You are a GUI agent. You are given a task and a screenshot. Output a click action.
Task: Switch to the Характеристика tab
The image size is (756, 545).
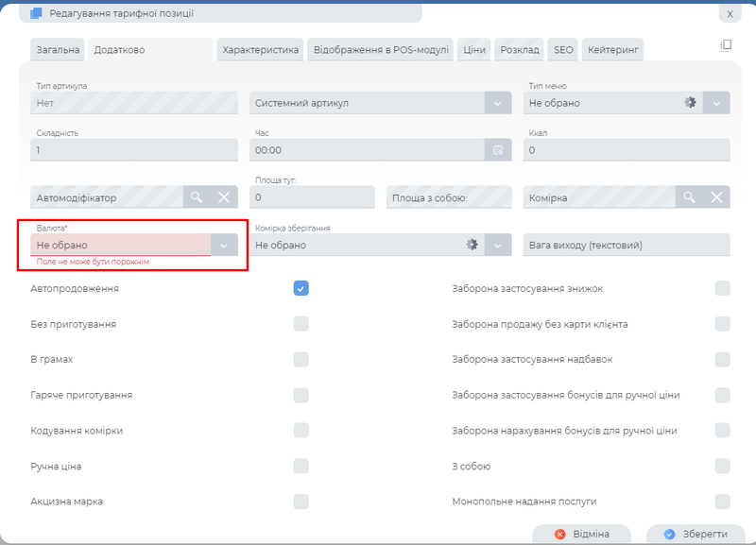coord(259,50)
